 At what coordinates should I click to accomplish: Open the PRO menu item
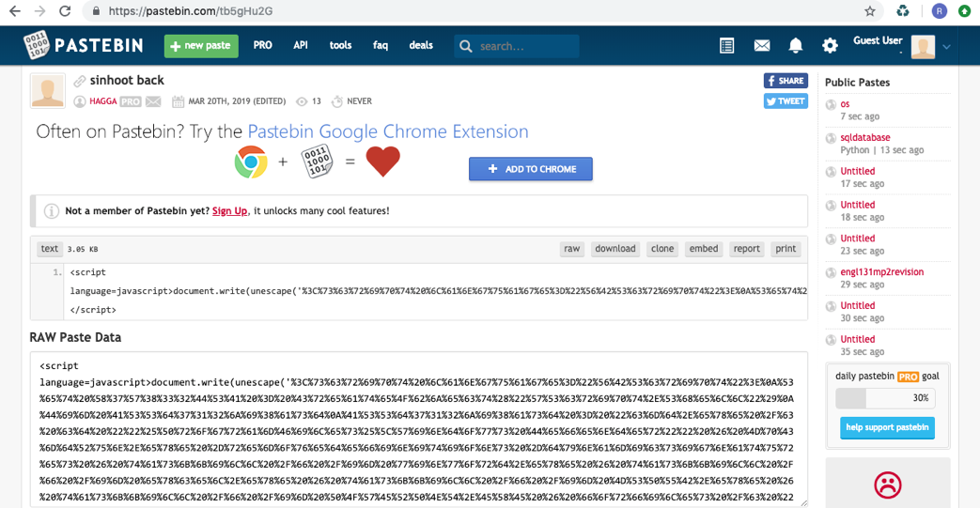pos(262,45)
